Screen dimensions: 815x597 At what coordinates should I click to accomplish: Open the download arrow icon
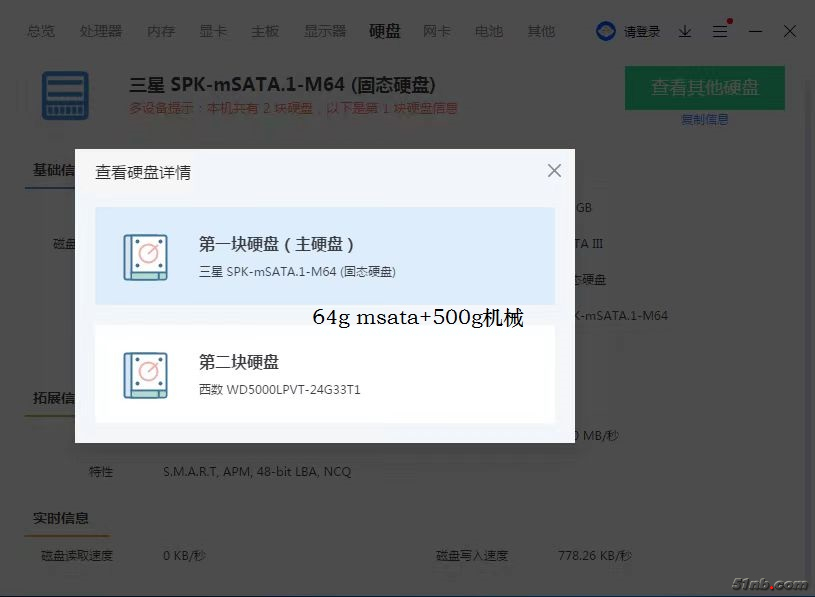(685, 31)
